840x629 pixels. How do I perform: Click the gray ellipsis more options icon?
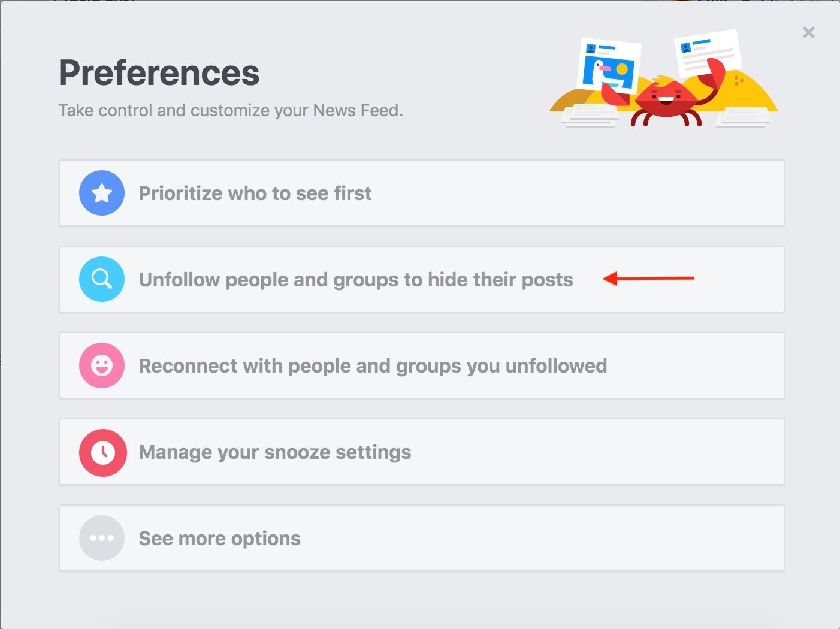click(101, 538)
